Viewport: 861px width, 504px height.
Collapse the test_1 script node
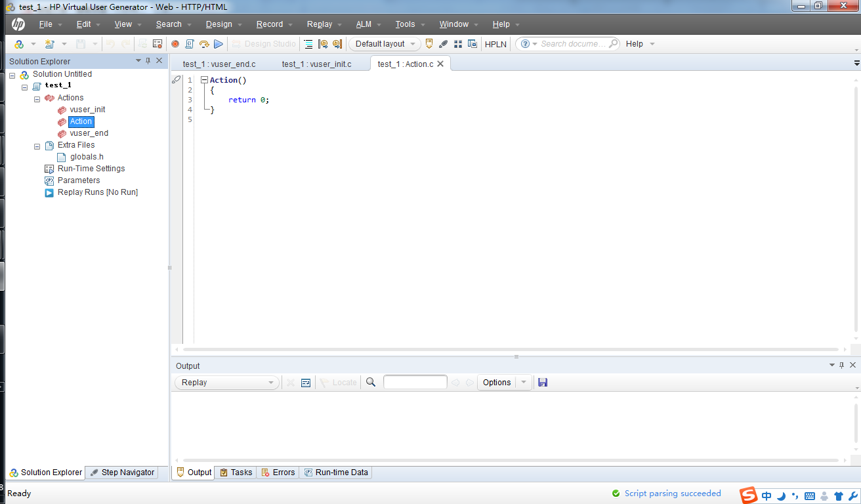click(24, 87)
